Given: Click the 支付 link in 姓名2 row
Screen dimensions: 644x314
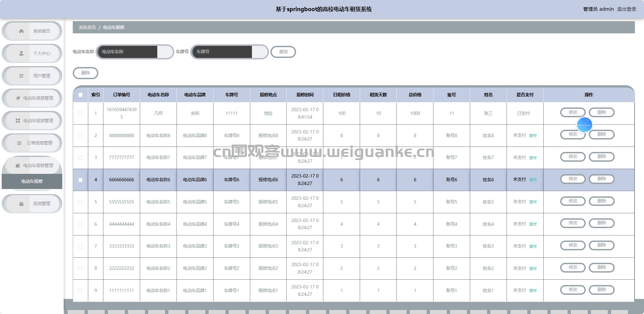Looking at the screenshot, I should click(x=533, y=269).
